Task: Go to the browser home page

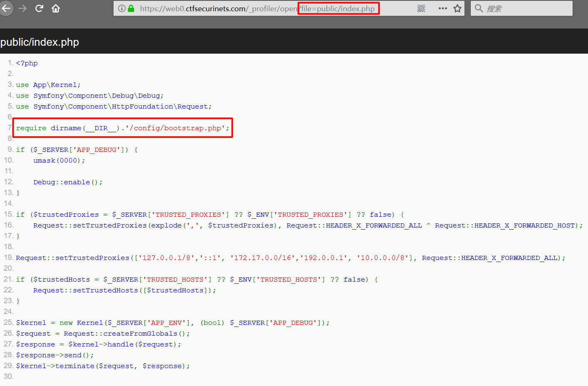Action: [x=56, y=8]
